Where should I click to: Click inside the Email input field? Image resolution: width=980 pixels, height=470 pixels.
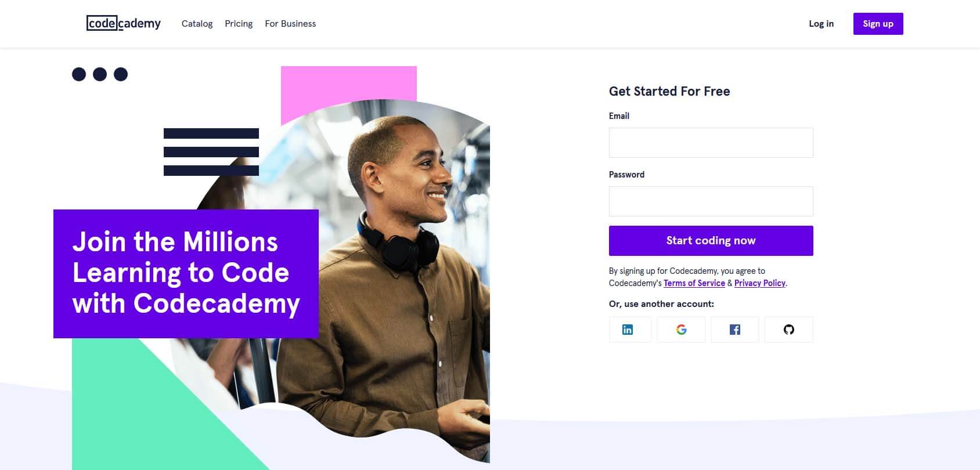coord(711,142)
